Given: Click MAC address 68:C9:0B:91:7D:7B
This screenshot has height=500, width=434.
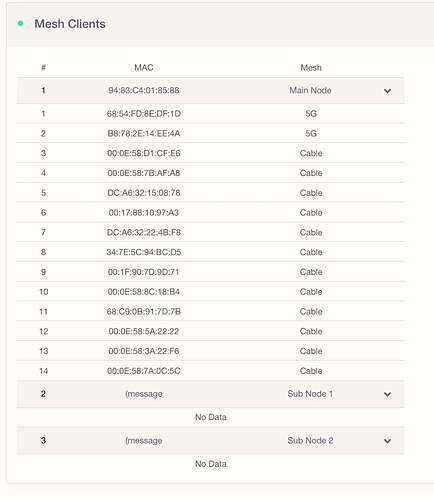Looking at the screenshot, I should 144,312.
